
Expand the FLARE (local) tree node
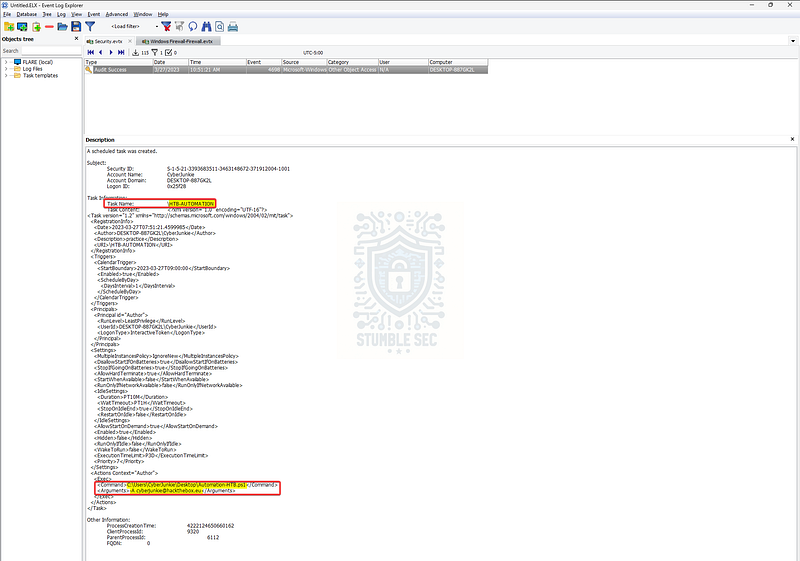pos(6,62)
